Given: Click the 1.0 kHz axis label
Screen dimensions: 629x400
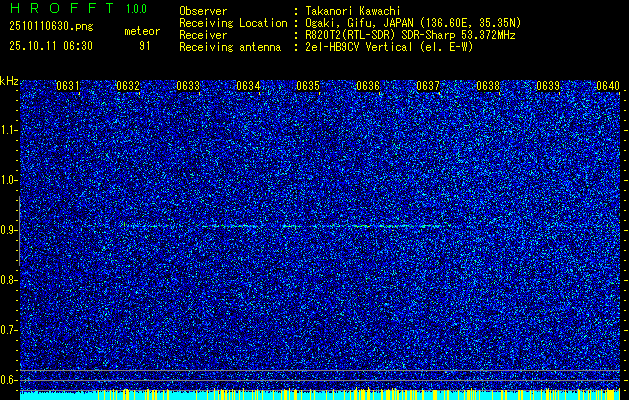Looking at the screenshot, I should coord(7,180).
